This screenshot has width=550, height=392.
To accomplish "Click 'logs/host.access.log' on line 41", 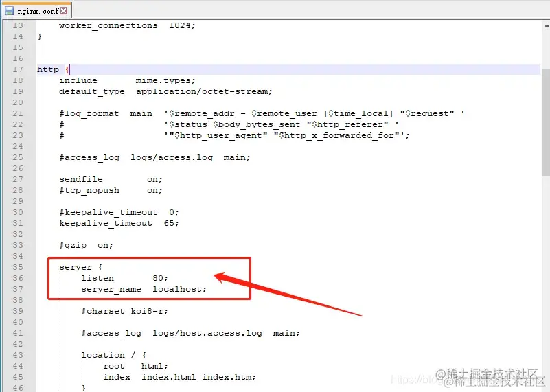I will pos(207,333).
